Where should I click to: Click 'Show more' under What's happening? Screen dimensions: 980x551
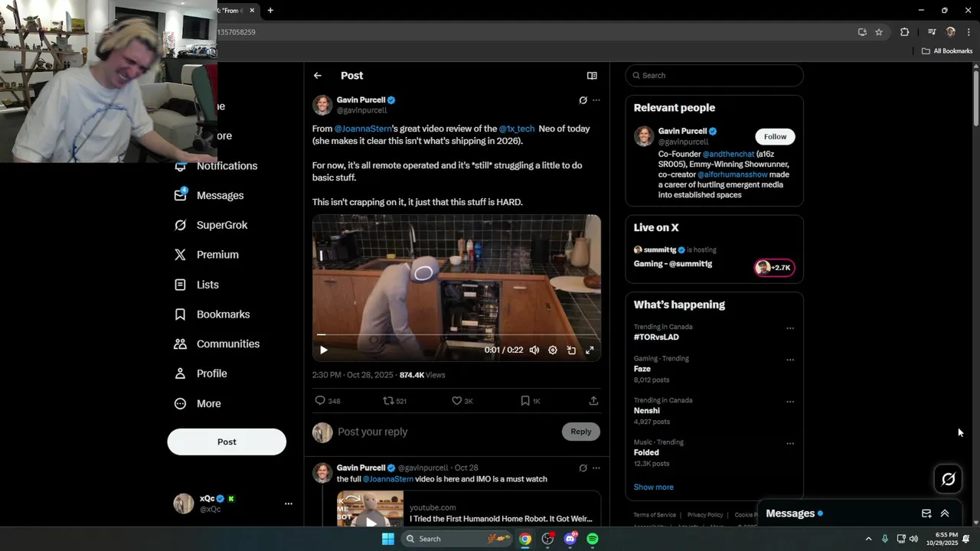(654, 487)
